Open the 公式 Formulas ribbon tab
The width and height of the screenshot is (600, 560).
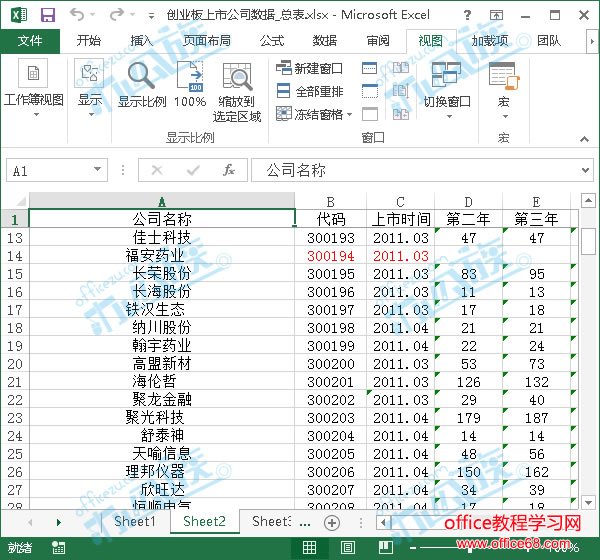(x=271, y=40)
